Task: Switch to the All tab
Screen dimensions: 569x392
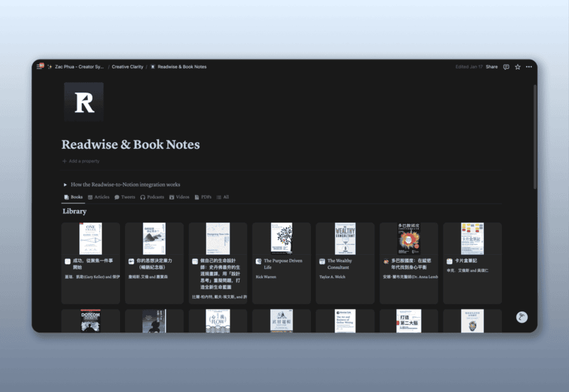Action: [x=222, y=197]
